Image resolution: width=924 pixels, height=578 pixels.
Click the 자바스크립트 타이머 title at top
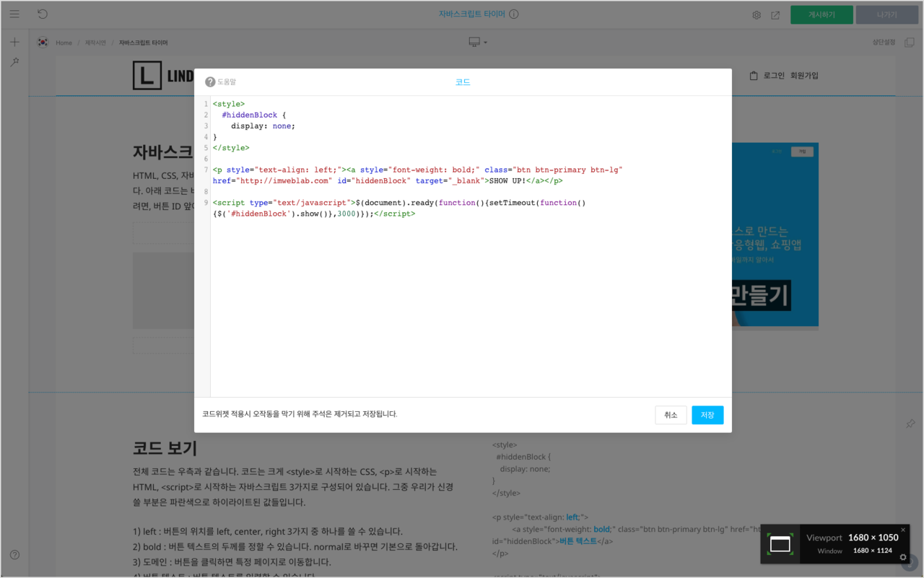tap(472, 14)
